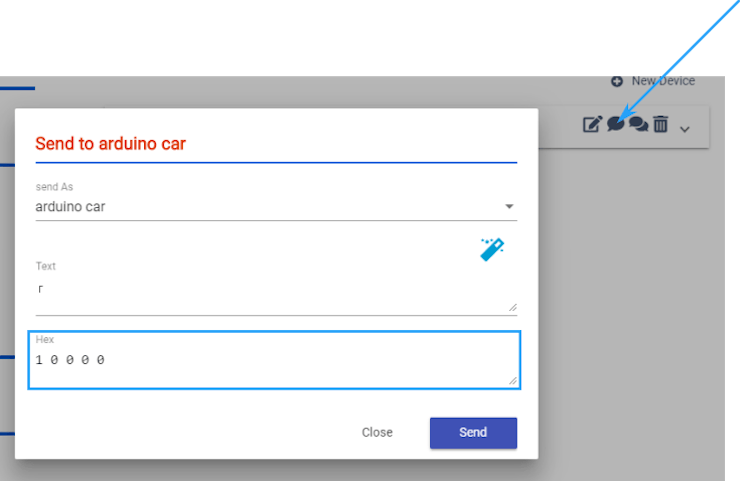740x481 pixels.
Task: Click the Hex field label
Action: (45, 339)
